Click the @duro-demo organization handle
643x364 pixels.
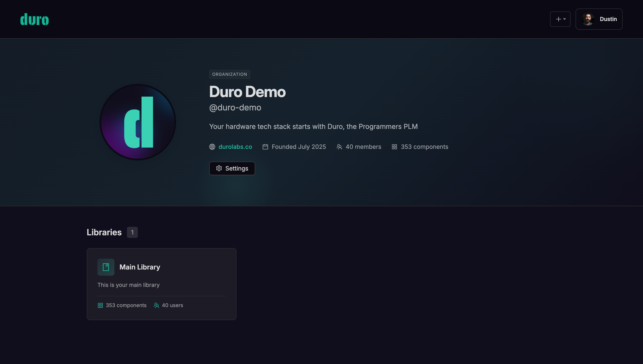pos(235,107)
